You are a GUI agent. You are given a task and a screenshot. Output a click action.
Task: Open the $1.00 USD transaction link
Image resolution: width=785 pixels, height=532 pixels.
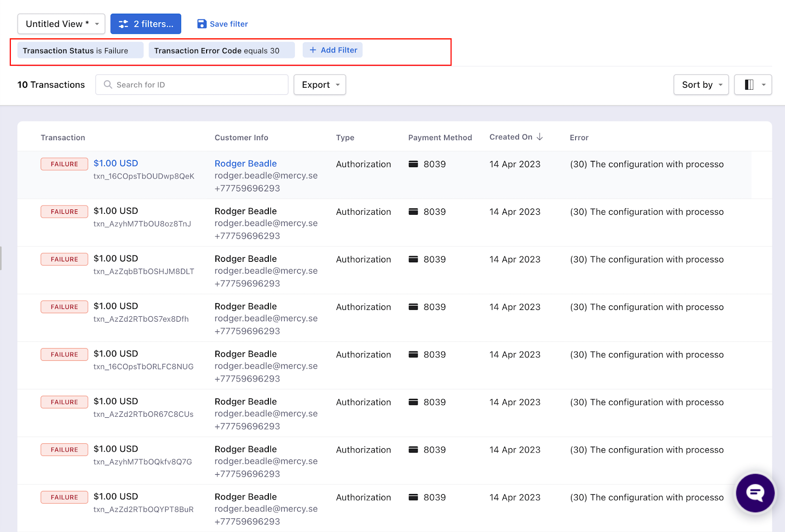coord(116,163)
